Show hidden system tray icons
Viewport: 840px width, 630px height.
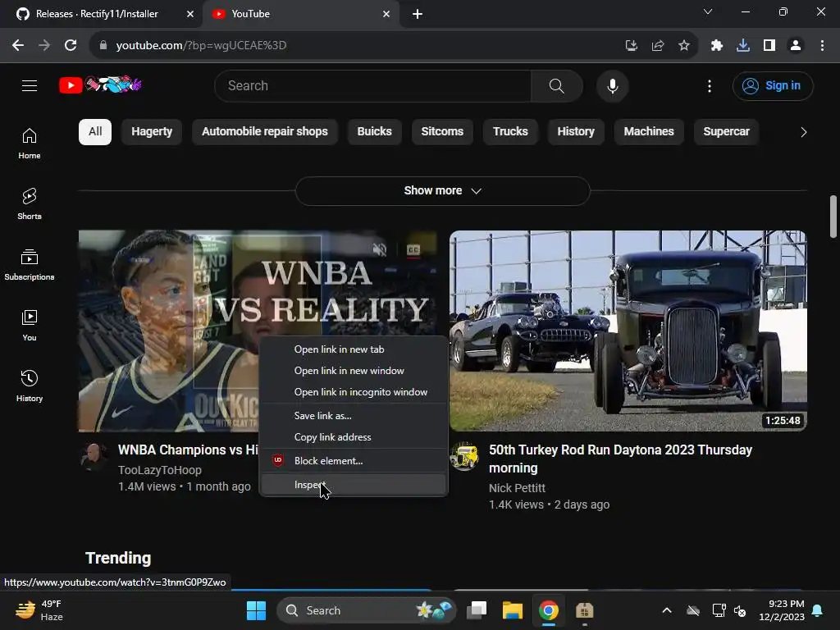666,610
